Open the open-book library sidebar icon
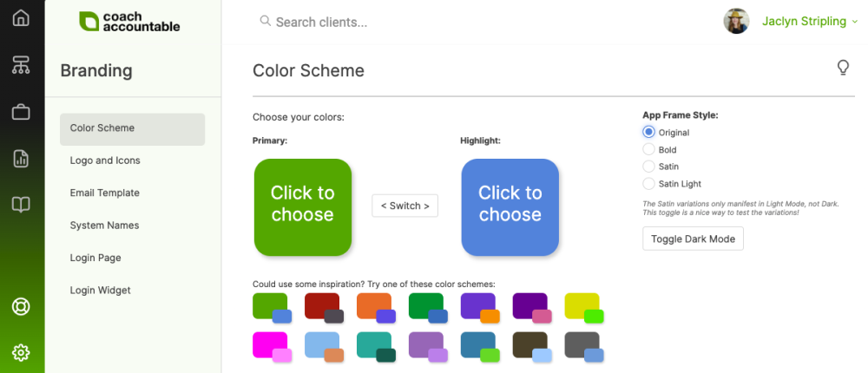 [x=21, y=205]
